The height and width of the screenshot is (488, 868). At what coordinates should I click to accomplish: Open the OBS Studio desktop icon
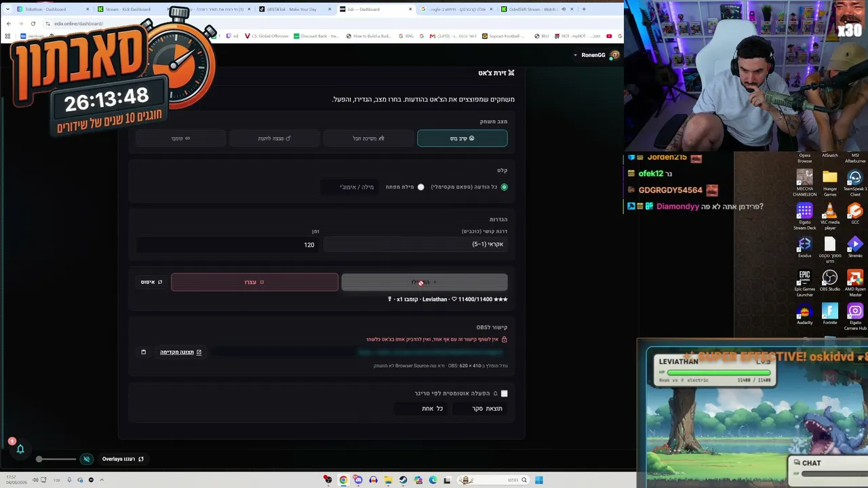point(830,281)
